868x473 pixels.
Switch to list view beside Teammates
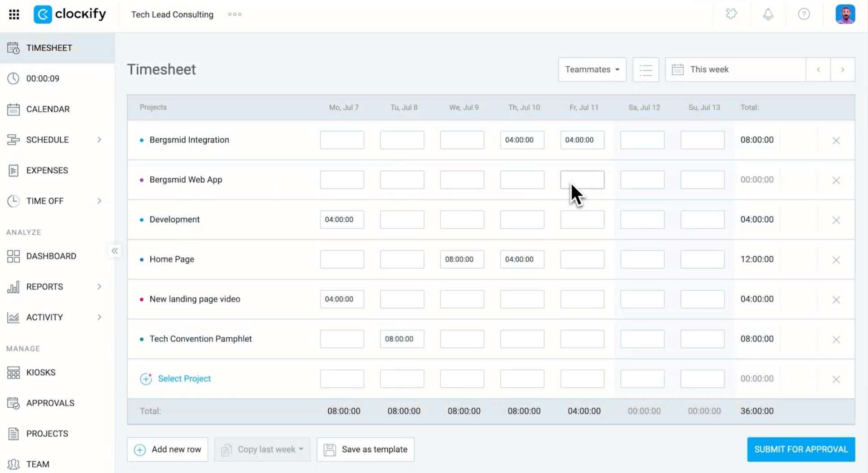pos(645,69)
